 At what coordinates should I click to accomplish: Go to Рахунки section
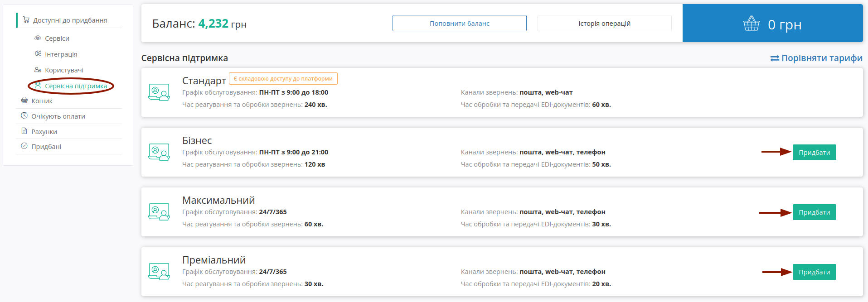(44, 132)
